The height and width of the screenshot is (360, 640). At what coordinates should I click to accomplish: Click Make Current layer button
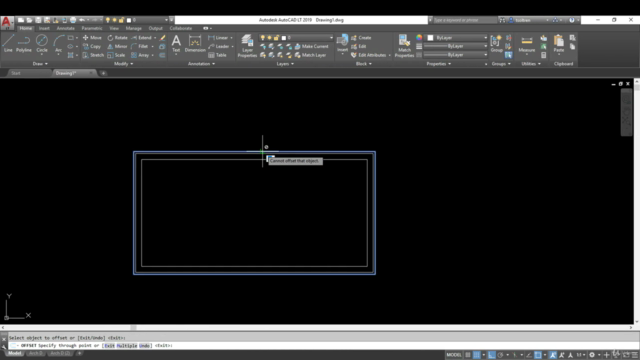pyautogui.click(x=311, y=47)
